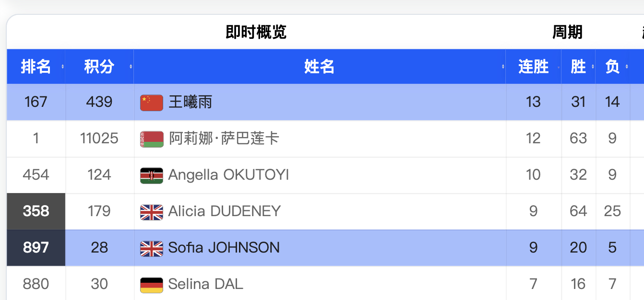The height and width of the screenshot is (300, 644).
Task: Toggle sort arrows in the 连胜 column header
Action: [x=559, y=67]
